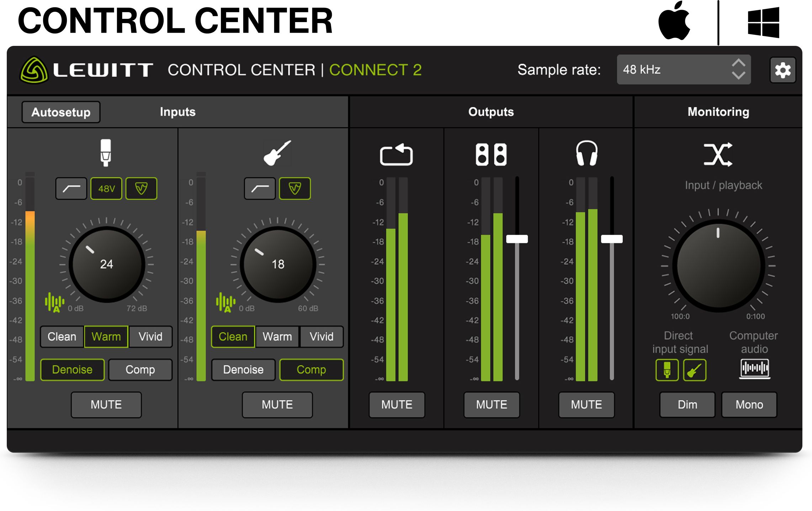Click the speakers output icon

click(491, 154)
